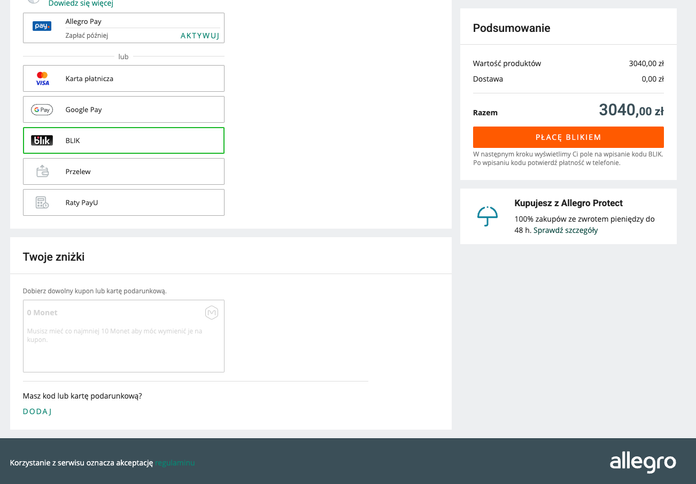Screen dimensions: 696x484
Task: Choose Raty PayU installment option
Action: (124, 202)
